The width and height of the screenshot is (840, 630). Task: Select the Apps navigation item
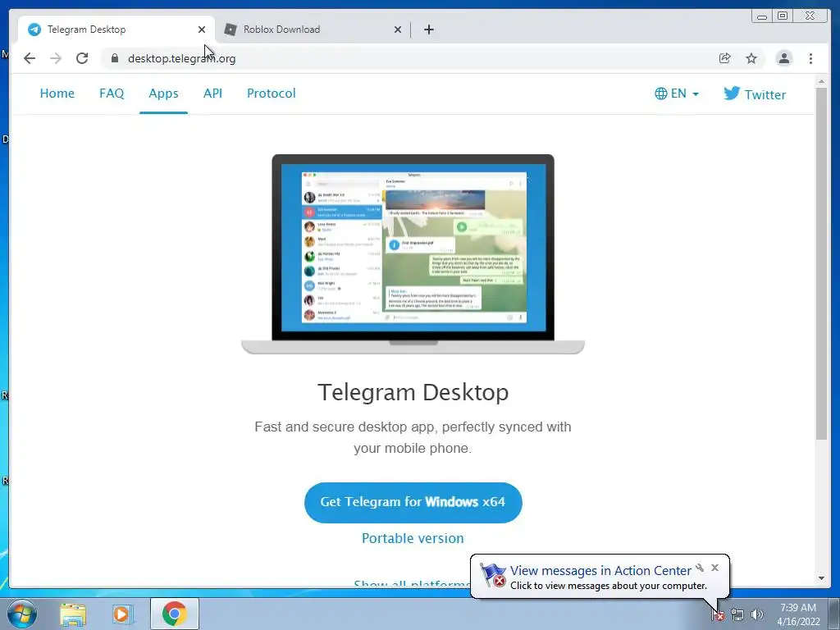[x=163, y=94]
